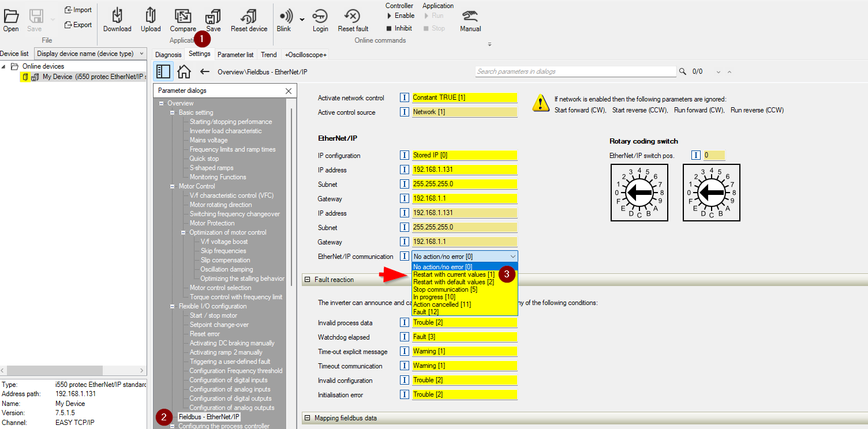Click info icon beside Time-out explicit message
This screenshot has height=429, width=868.
tap(405, 351)
